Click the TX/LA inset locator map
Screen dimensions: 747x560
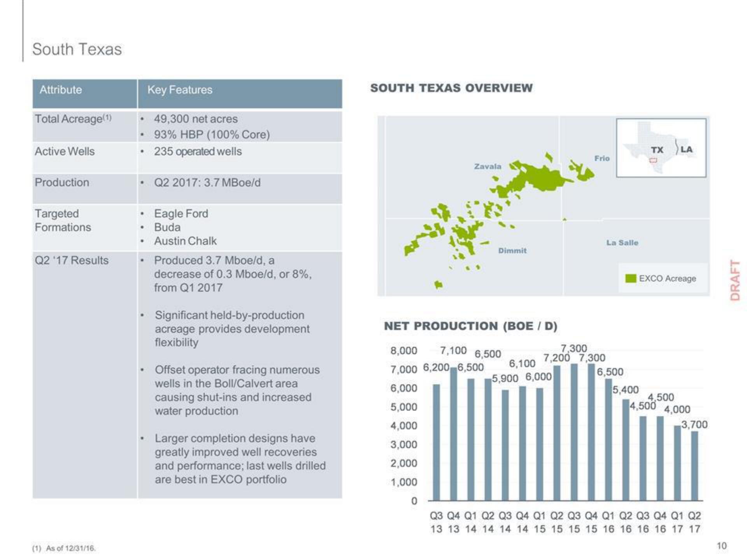click(661, 148)
